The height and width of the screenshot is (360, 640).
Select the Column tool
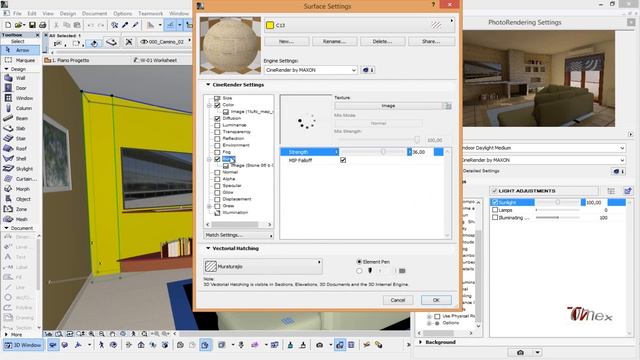[20, 108]
